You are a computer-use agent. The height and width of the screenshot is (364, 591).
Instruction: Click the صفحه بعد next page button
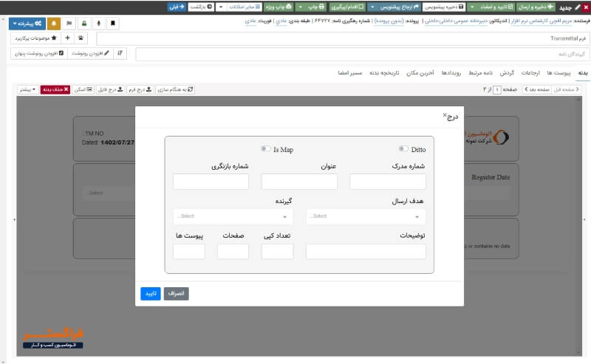tap(538, 89)
